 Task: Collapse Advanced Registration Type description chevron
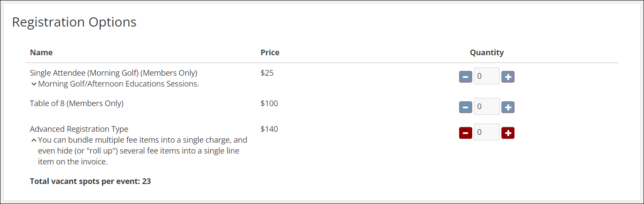(34, 140)
